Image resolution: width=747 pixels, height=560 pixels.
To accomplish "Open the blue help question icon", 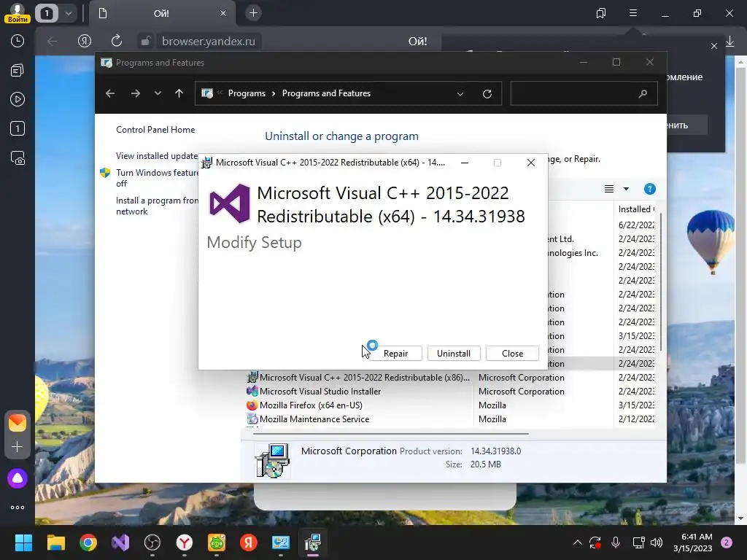I will coord(649,189).
